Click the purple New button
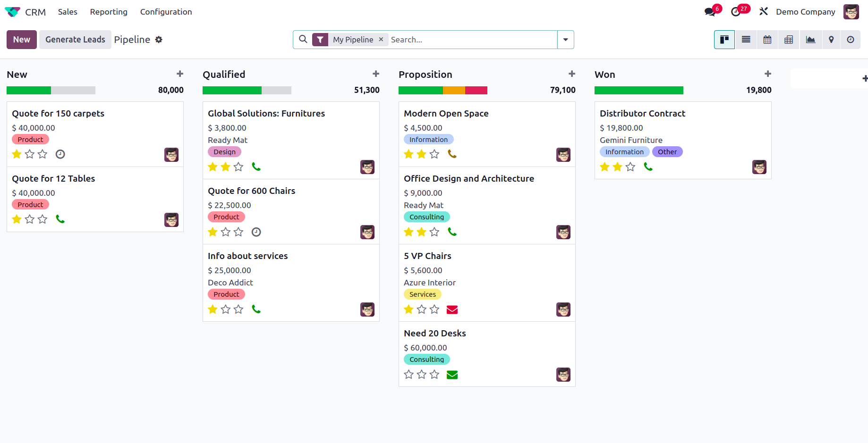The height and width of the screenshot is (443, 868). [x=22, y=40]
